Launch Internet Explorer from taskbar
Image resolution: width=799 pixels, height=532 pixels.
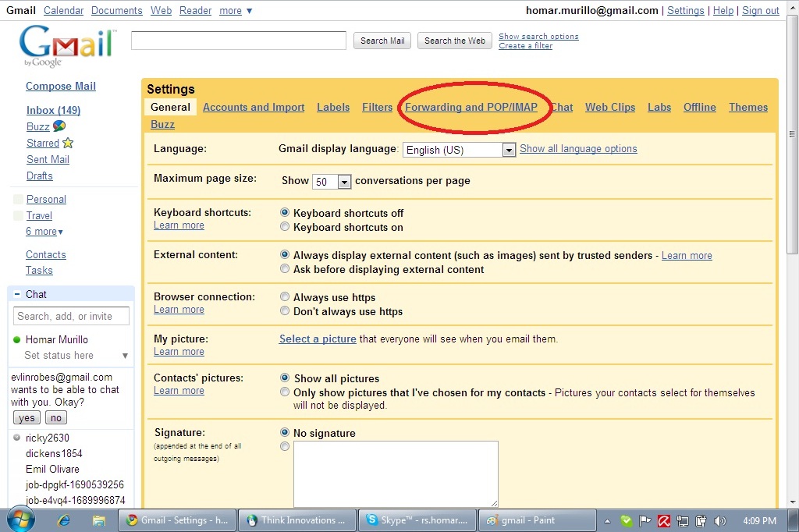[64, 520]
